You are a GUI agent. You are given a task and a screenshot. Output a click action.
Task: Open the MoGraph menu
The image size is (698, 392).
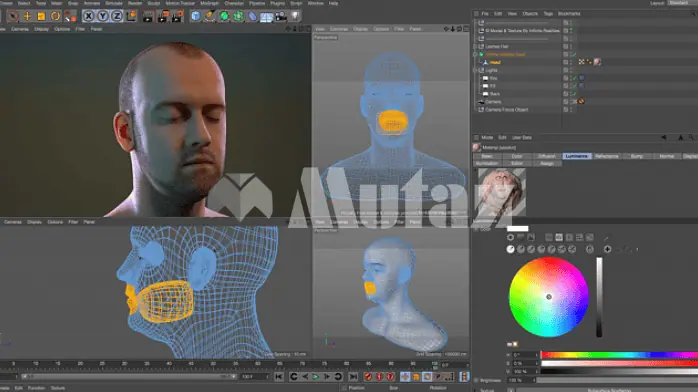[x=210, y=3]
